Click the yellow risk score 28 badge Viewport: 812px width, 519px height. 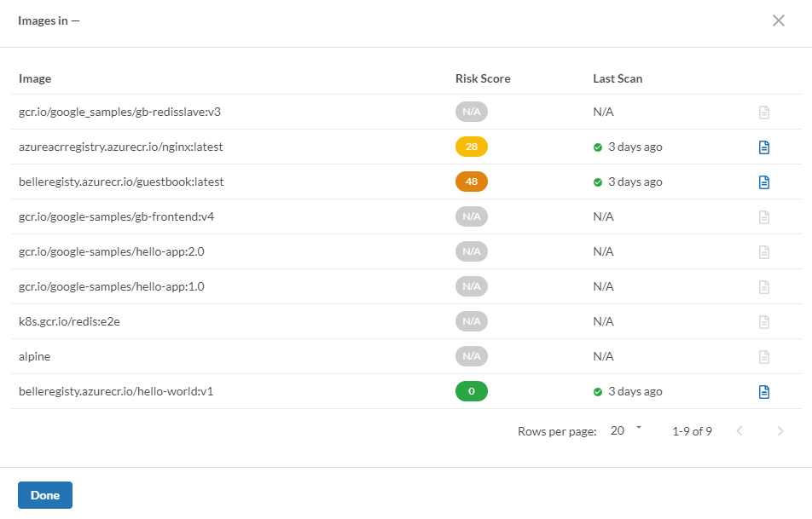(472, 147)
